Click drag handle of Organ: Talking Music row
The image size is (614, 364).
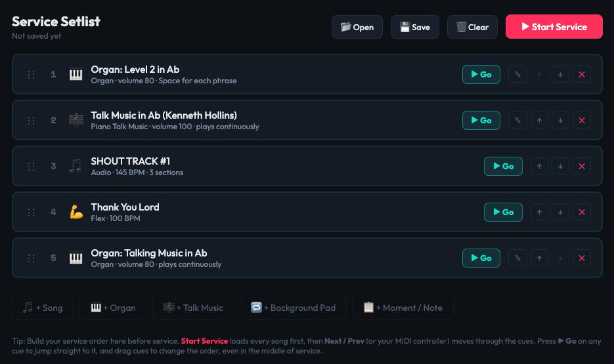[x=32, y=258]
